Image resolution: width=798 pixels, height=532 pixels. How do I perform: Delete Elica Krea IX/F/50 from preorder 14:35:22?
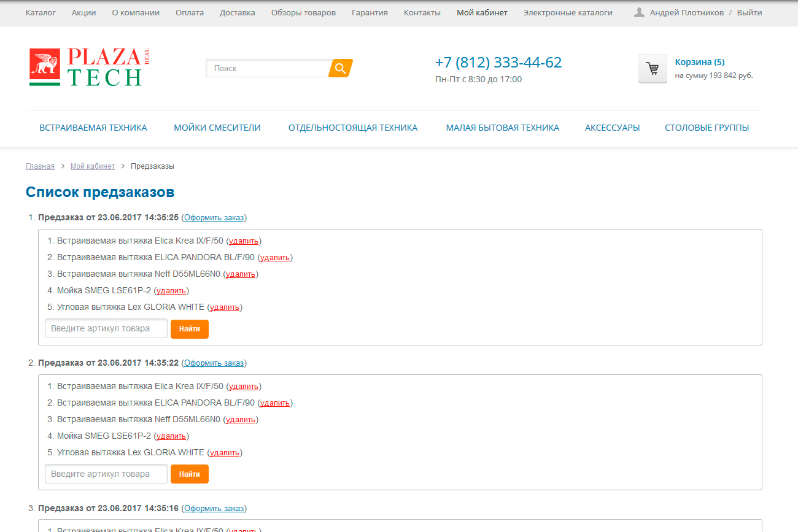(x=244, y=387)
